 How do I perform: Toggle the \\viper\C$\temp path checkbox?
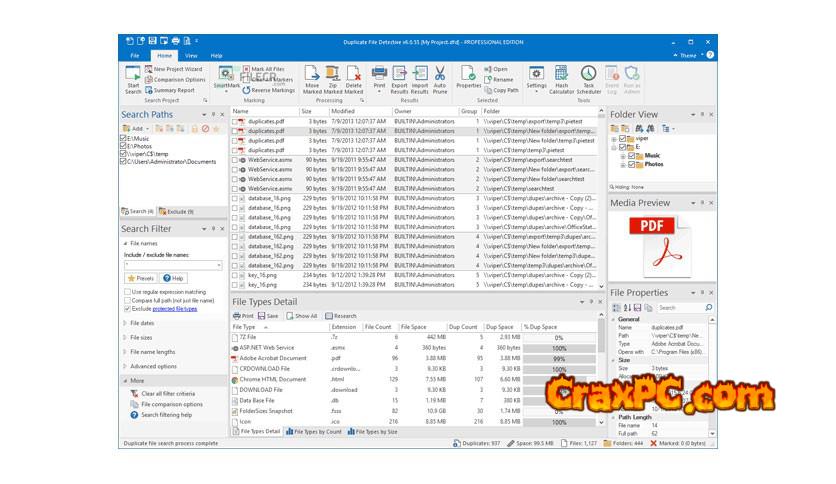coord(124,154)
